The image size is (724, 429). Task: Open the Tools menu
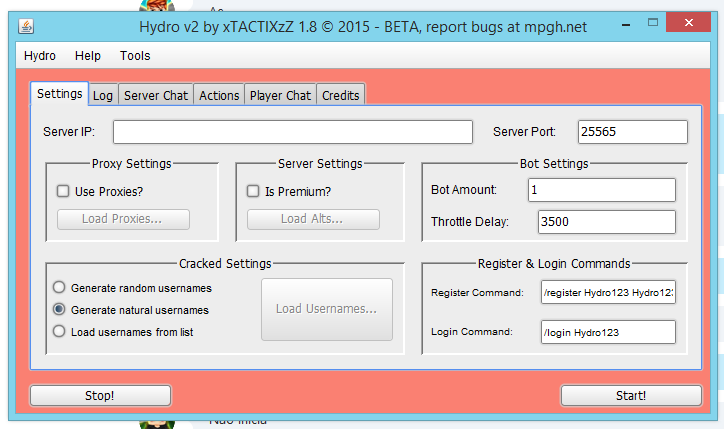135,56
